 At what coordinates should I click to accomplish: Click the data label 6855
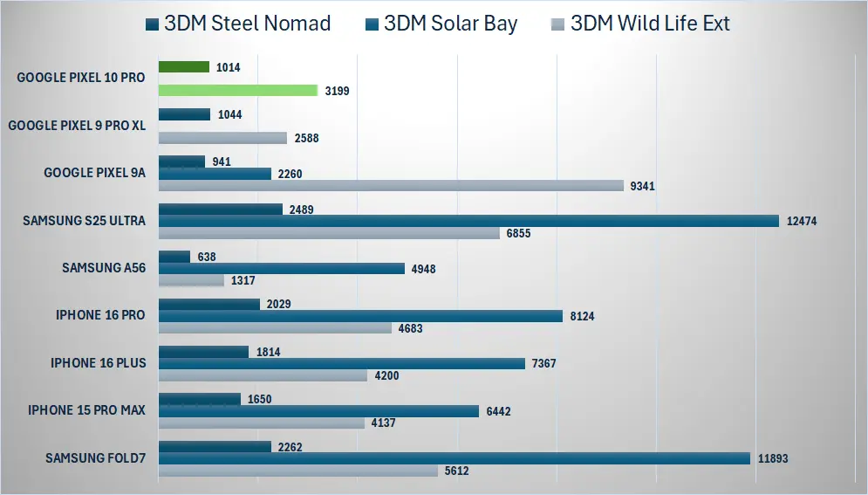(x=519, y=234)
